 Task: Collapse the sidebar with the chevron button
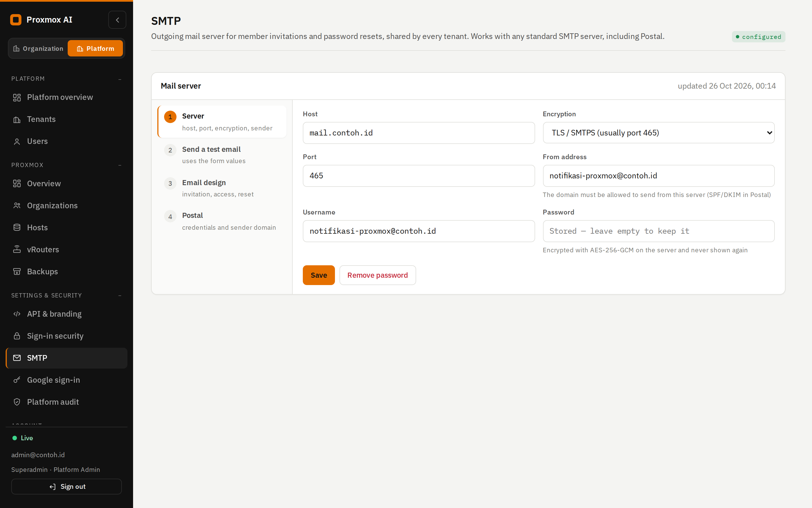tap(117, 20)
